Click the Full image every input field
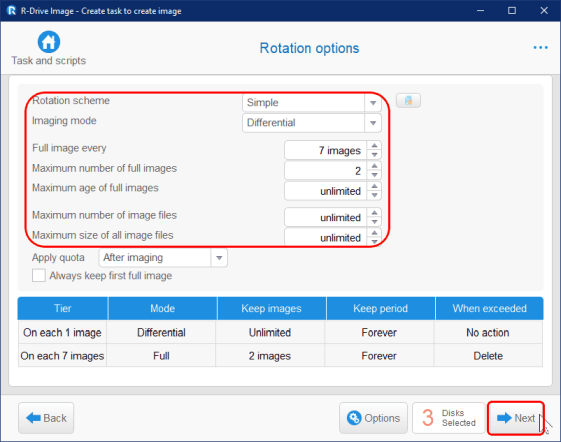This screenshot has width=561, height=442. tap(326, 150)
